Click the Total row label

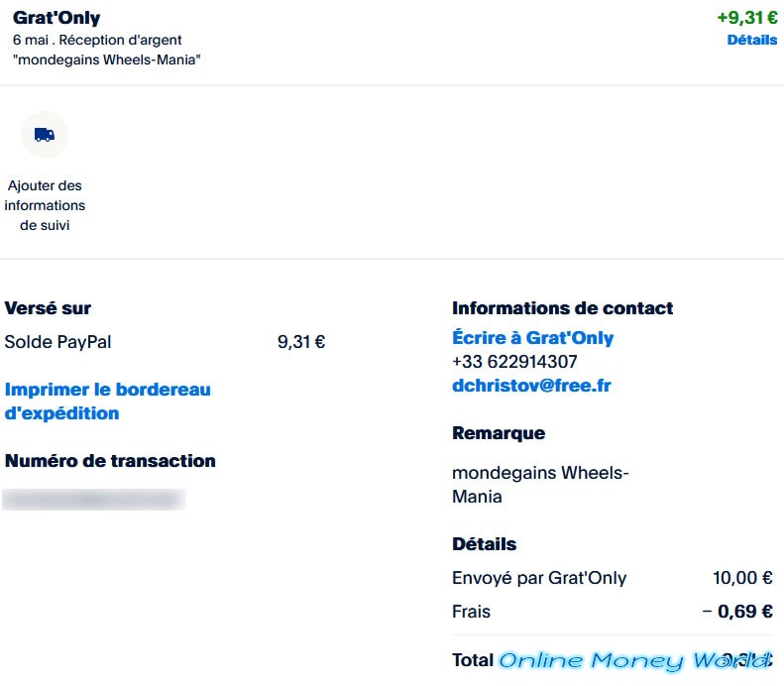[x=473, y=660]
